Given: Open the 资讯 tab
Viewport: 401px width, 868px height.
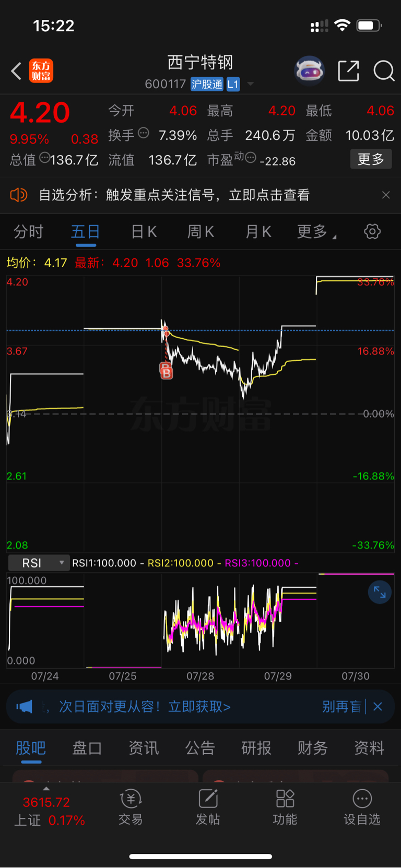Looking at the screenshot, I should coord(144,748).
